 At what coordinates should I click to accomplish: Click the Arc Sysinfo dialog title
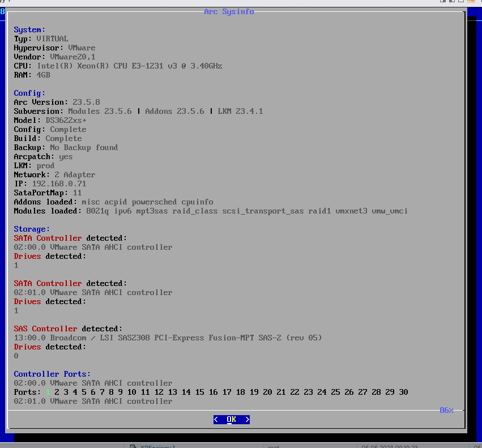click(x=229, y=11)
